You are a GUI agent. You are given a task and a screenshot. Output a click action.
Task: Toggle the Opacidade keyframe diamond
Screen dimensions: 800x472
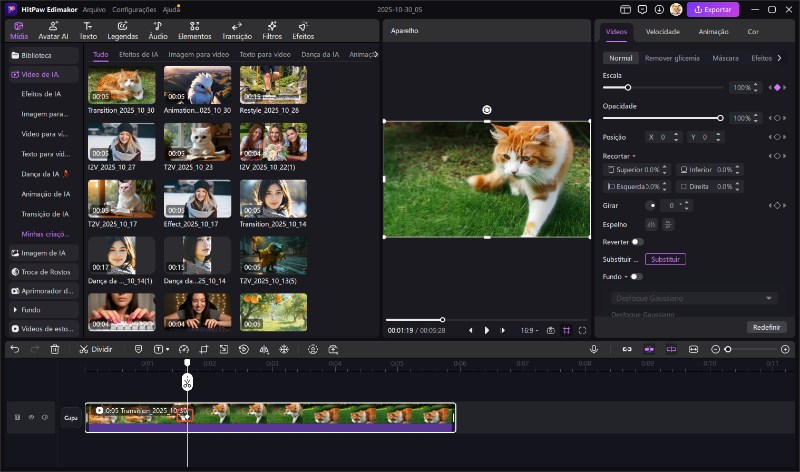777,118
